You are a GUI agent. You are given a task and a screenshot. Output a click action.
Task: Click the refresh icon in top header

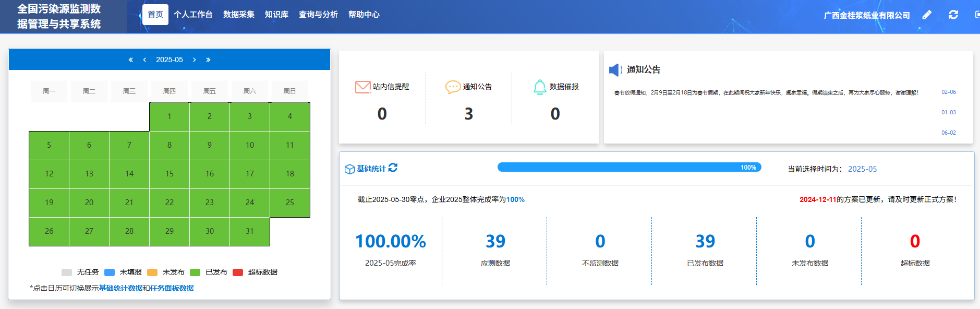pyautogui.click(x=953, y=15)
